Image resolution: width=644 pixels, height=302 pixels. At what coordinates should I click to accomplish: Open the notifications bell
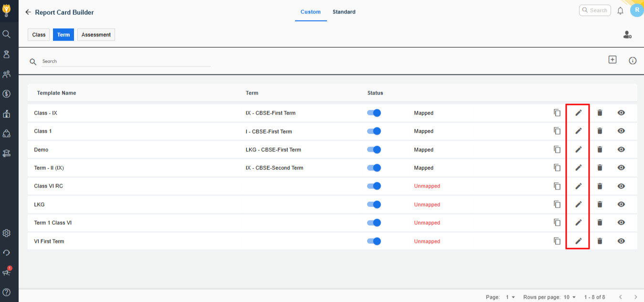click(x=620, y=10)
